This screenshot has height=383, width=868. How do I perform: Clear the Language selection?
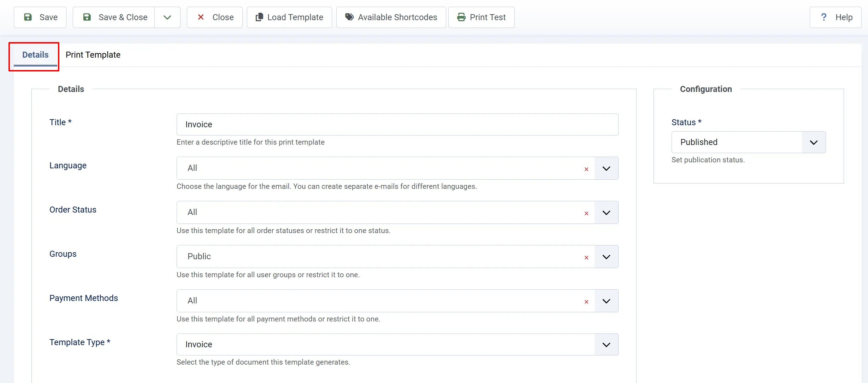[x=586, y=169]
